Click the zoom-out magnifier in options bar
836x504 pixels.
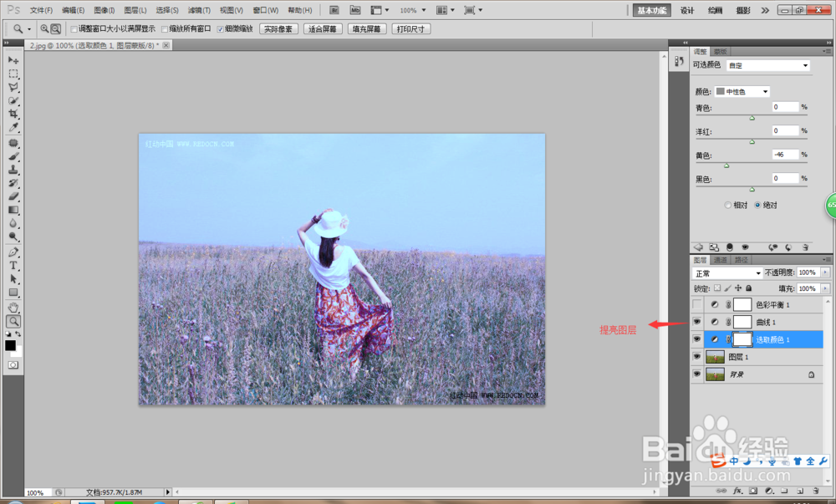pos(55,28)
